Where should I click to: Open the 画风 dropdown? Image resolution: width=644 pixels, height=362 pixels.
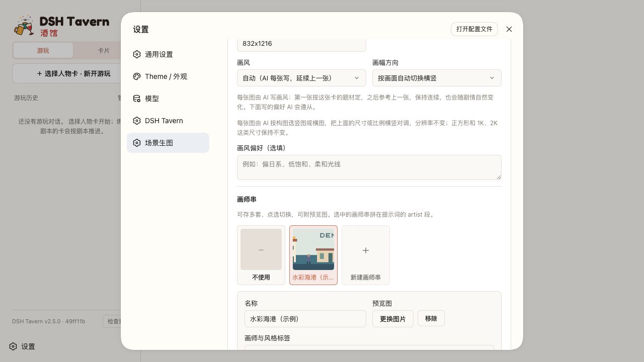pos(301,78)
